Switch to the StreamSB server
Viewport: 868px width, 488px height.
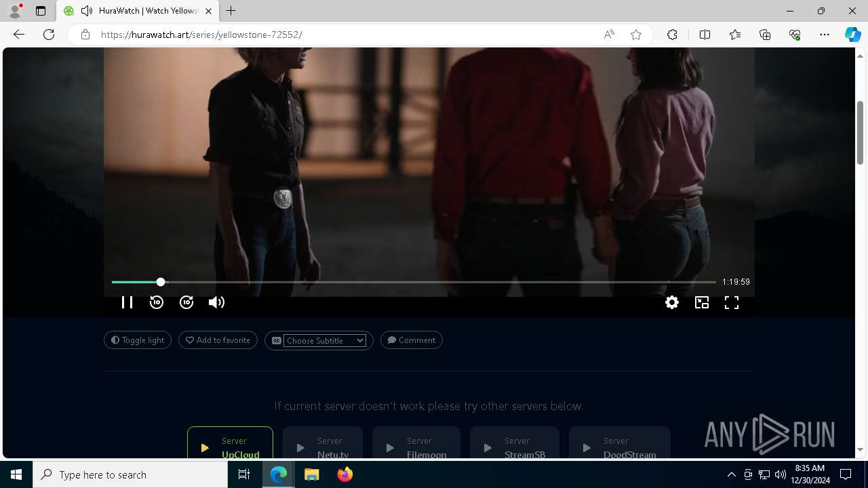(515, 443)
